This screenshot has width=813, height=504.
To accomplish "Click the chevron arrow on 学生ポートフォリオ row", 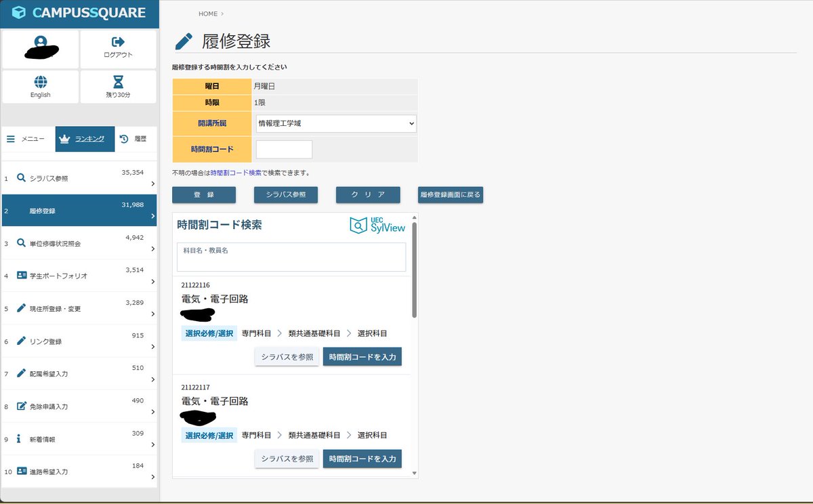I will pyautogui.click(x=152, y=281).
